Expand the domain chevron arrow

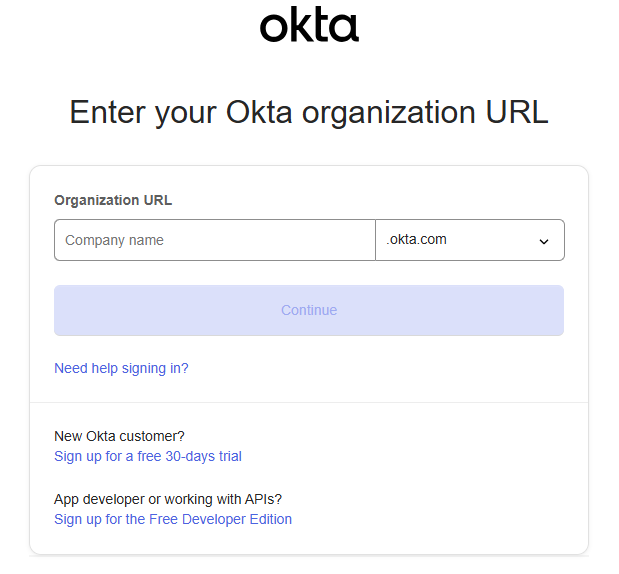click(544, 241)
